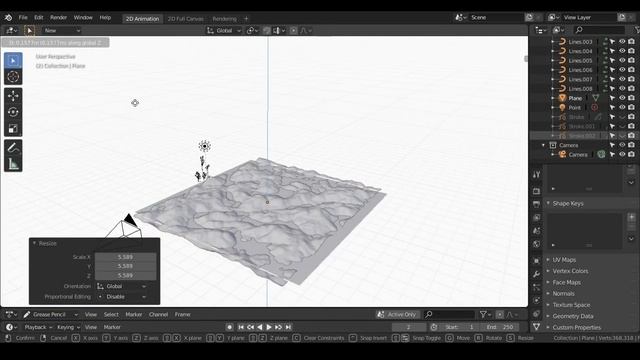This screenshot has height=360, width=640.
Task: Open the Physics properties tab icon
Action: click(x=536, y=300)
